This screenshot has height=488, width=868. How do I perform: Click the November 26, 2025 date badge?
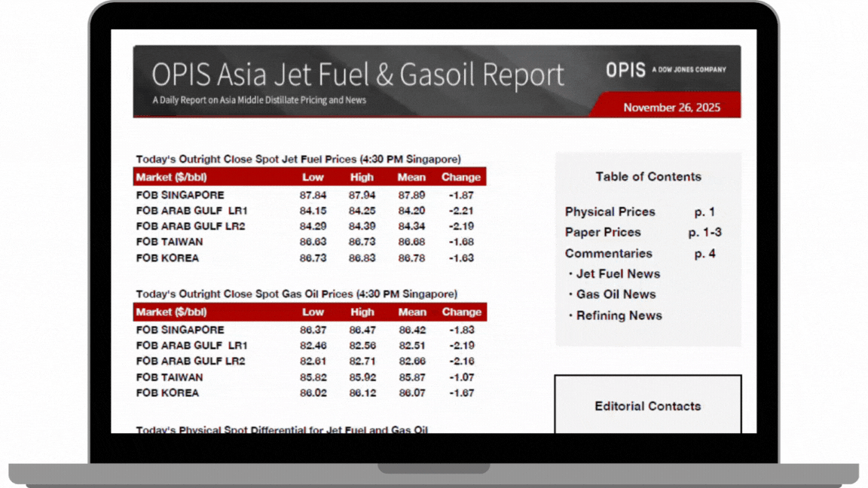(x=671, y=108)
